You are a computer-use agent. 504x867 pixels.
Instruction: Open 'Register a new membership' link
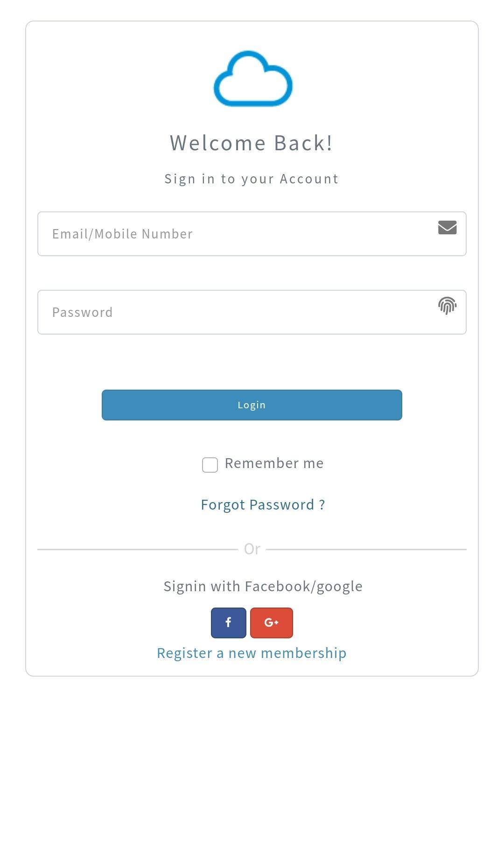pyautogui.click(x=252, y=653)
